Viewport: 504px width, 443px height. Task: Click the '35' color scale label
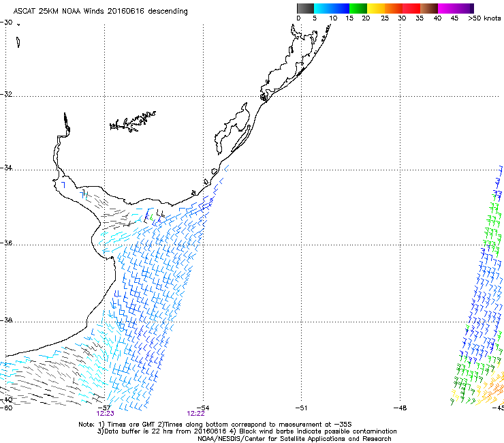pos(420,18)
